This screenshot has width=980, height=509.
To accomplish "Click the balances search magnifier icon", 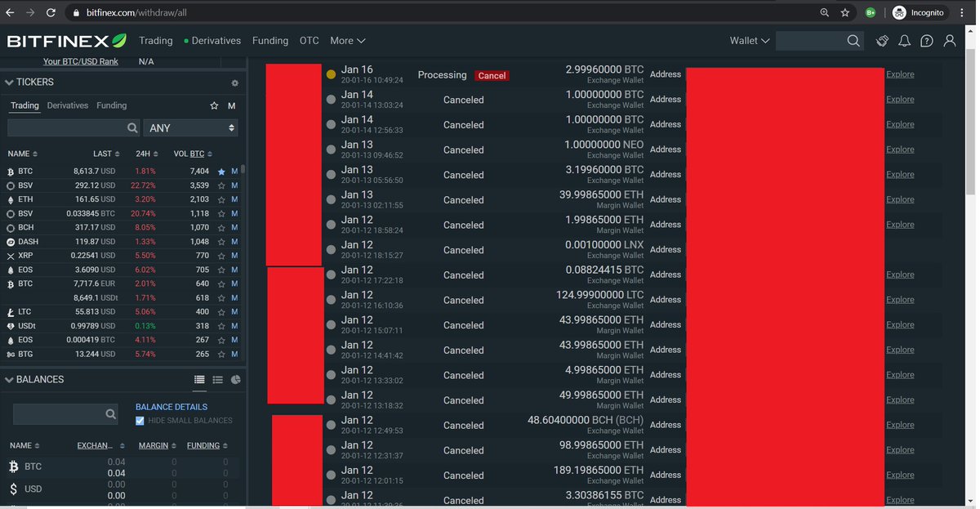I will 111,415.
